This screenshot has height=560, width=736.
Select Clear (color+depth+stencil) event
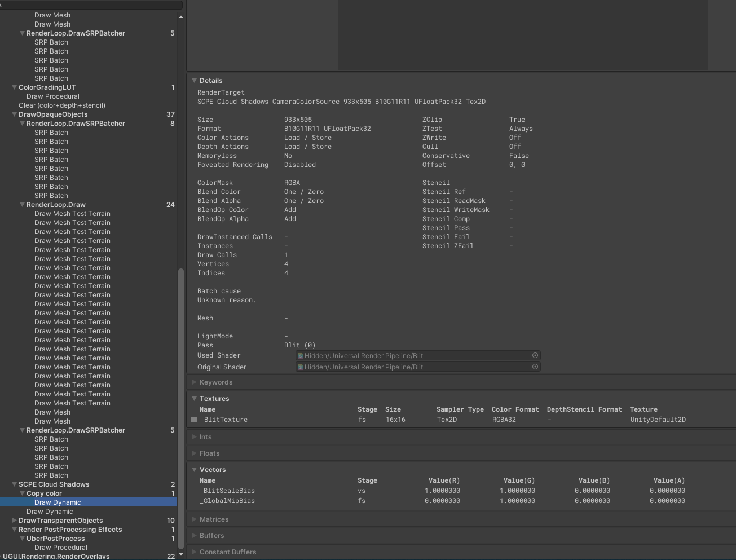click(x=61, y=105)
